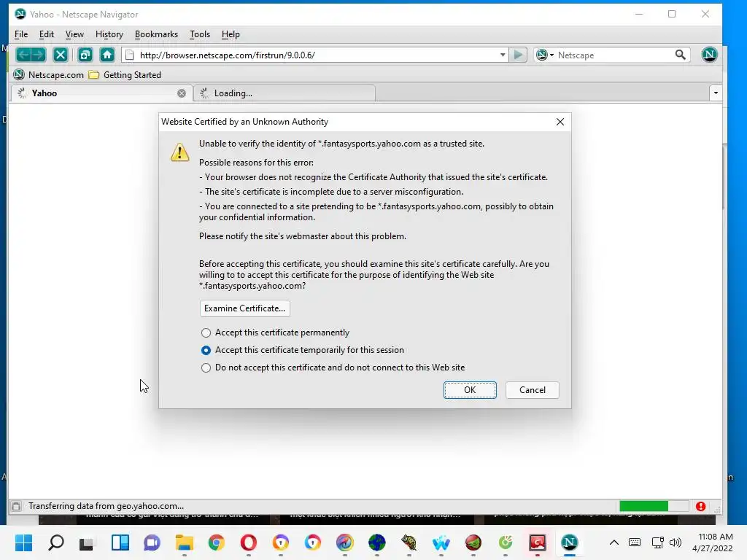Screen dimensions: 747x560
Task: Open File Explorer from the taskbar
Action: [x=185, y=542]
